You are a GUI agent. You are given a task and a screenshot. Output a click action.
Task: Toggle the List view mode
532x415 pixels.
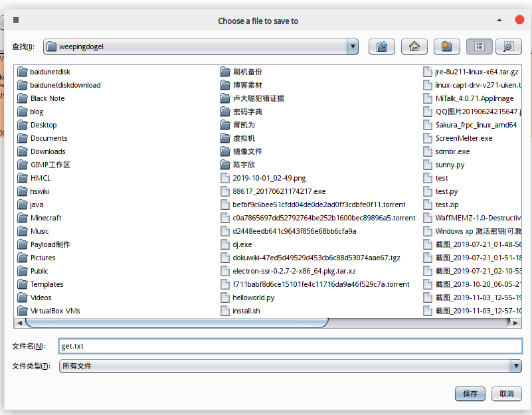(480, 46)
